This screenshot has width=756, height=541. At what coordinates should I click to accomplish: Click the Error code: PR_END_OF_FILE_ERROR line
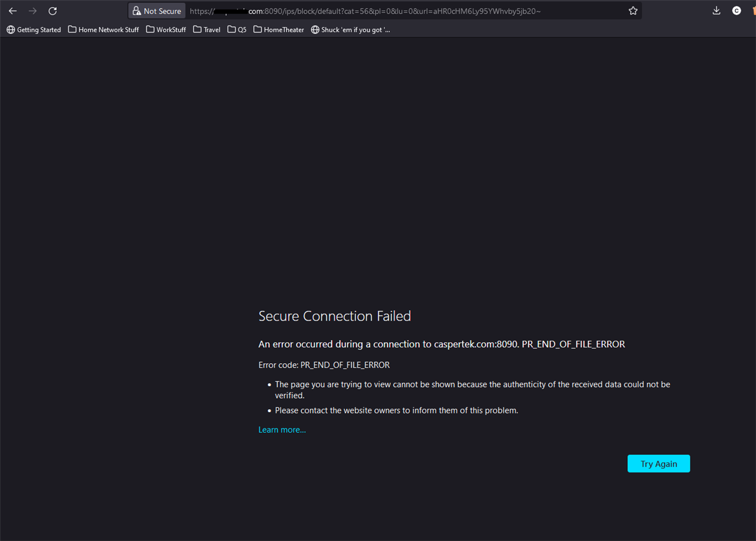pos(324,365)
